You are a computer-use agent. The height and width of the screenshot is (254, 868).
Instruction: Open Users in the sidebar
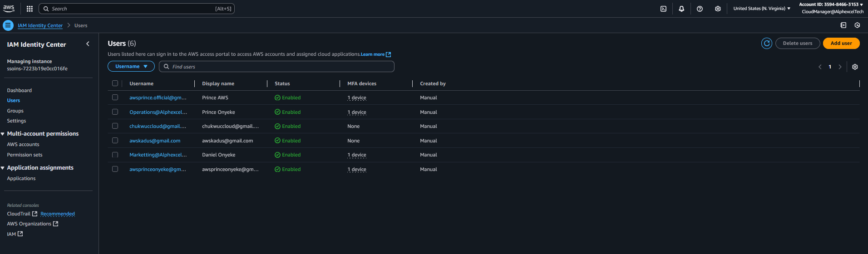click(x=14, y=100)
